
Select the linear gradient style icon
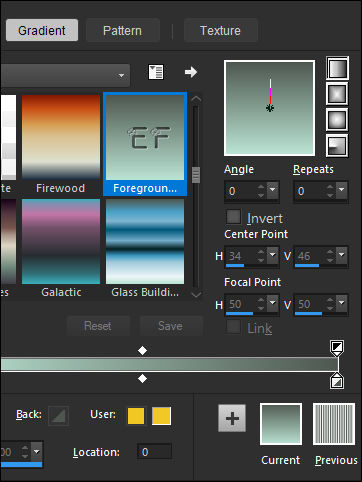337,68
